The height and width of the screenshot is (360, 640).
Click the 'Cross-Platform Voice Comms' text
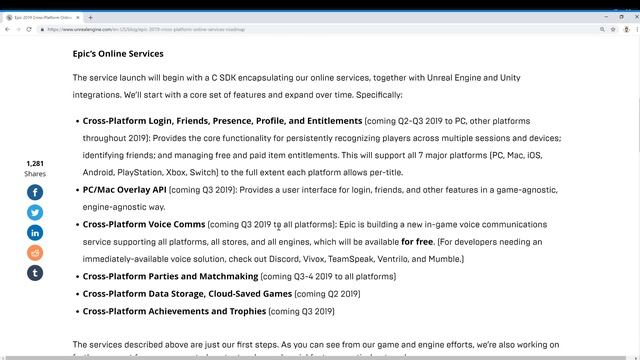point(144,224)
